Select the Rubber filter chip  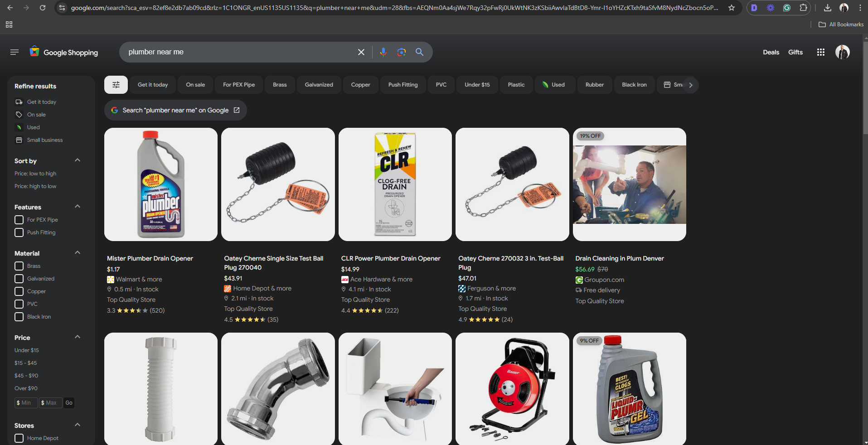pyautogui.click(x=595, y=85)
